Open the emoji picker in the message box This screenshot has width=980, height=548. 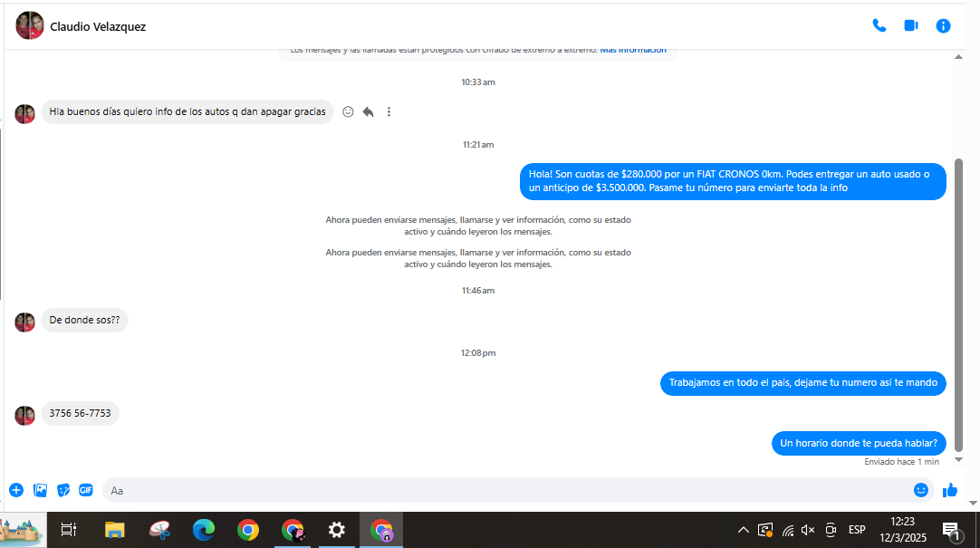pyautogui.click(x=920, y=491)
